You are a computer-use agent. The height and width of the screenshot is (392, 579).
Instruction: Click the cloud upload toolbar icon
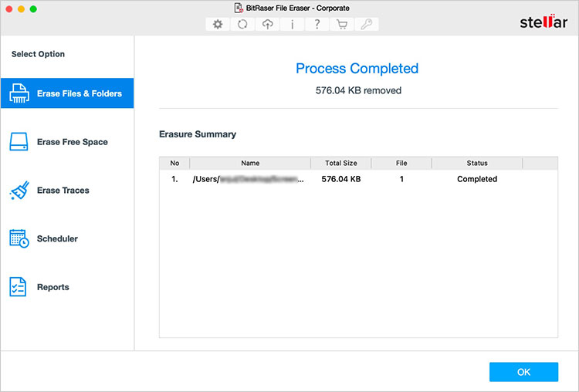[x=267, y=25]
